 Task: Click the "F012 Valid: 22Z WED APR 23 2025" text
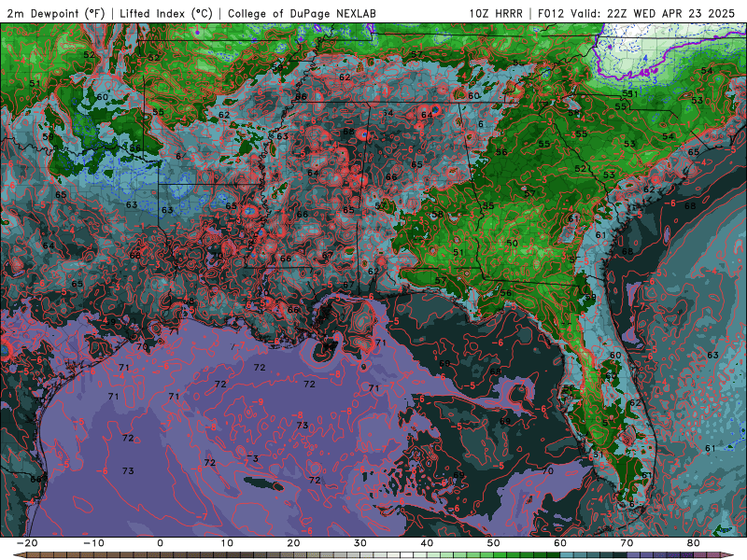pos(636,13)
